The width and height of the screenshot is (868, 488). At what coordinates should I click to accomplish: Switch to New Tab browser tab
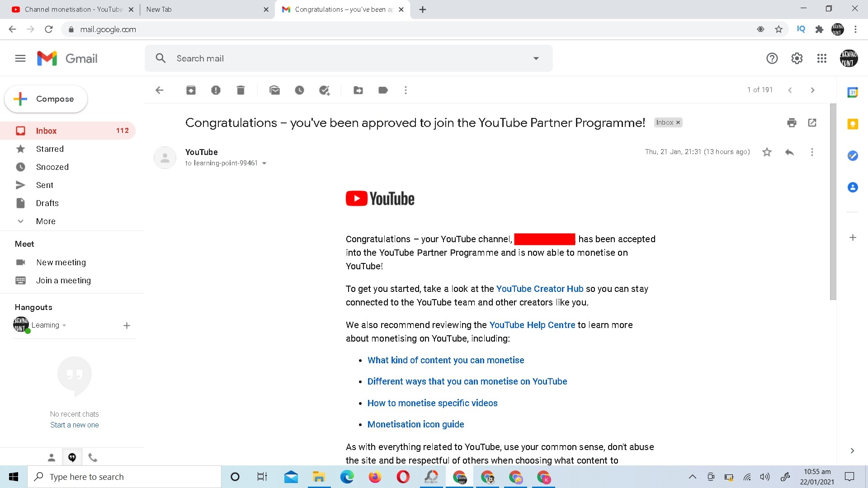pos(206,9)
